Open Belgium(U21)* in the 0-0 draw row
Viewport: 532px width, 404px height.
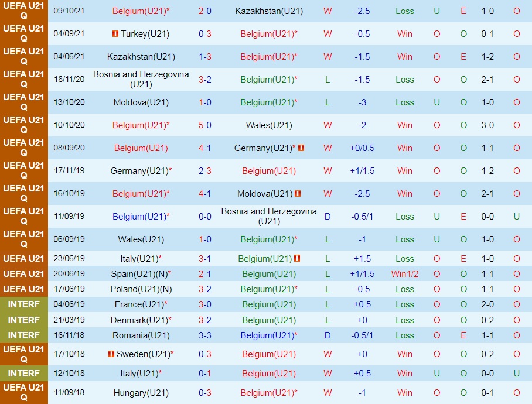coord(141,216)
